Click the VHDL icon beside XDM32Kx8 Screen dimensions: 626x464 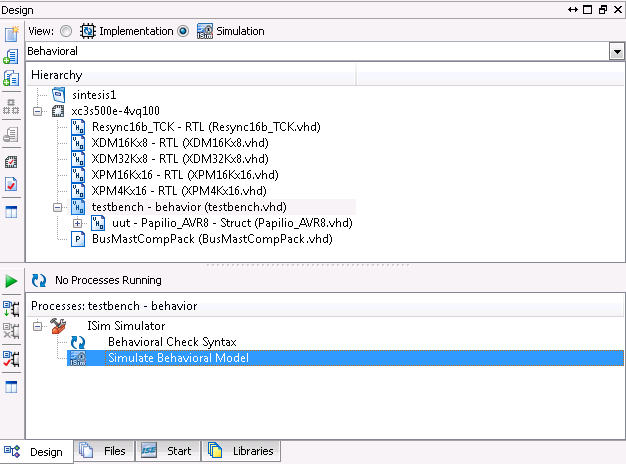pyautogui.click(x=78, y=159)
